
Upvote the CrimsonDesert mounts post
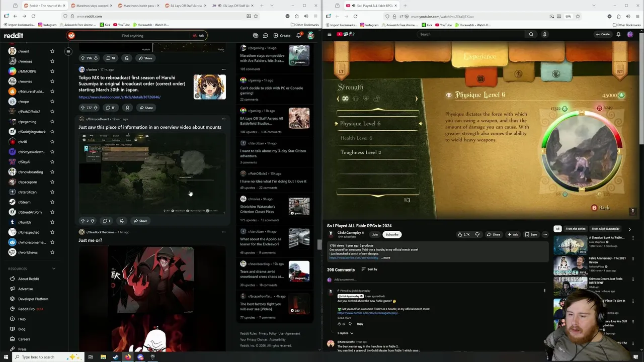point(83,221)
